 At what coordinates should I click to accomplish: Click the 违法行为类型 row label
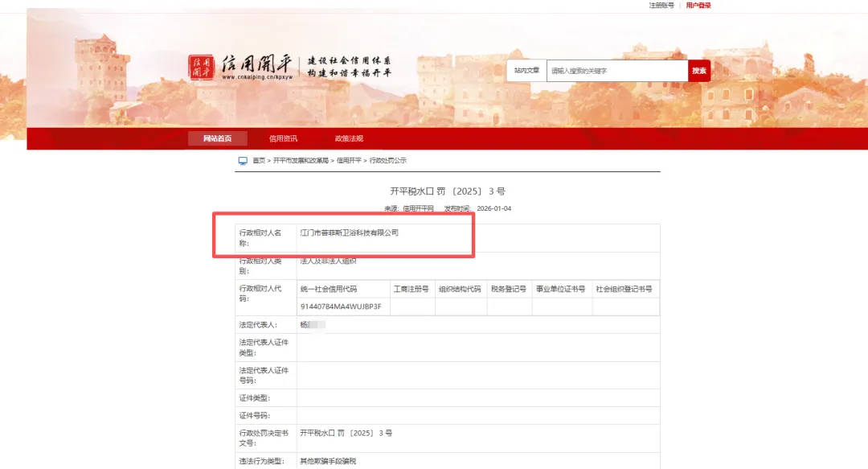tap(261, 461)
